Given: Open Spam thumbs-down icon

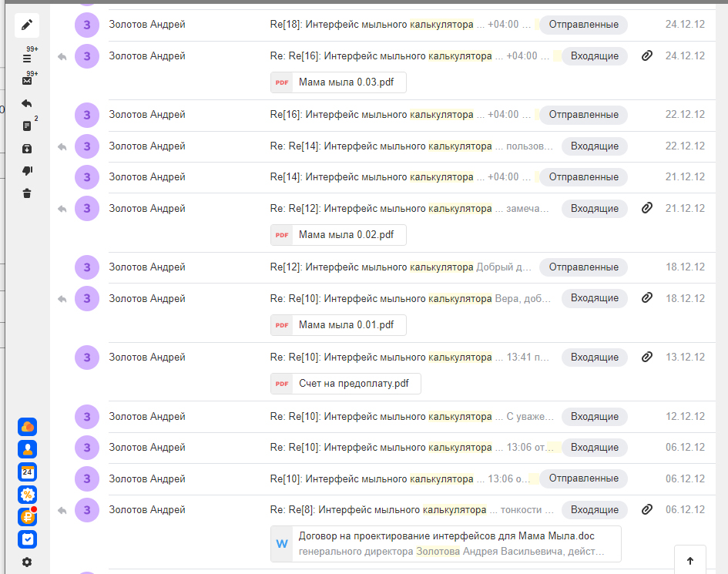Looking at the screenshot, I should tap(27, 171).
